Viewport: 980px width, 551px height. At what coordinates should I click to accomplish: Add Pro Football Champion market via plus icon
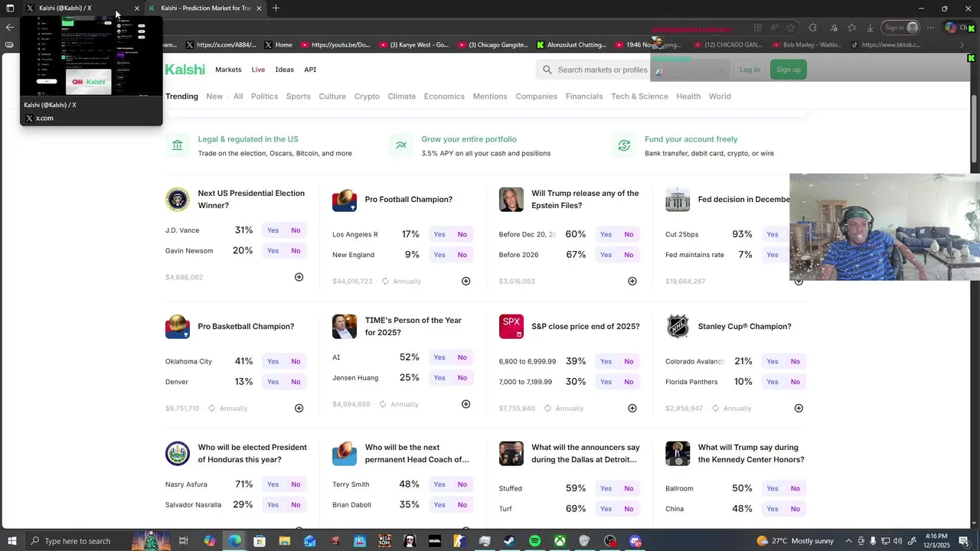(x=465, y=281)
